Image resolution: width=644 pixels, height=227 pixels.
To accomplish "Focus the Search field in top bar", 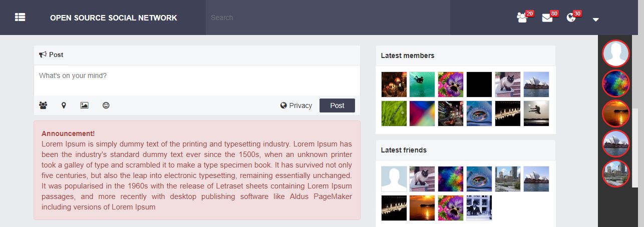I will [x=328, y=17].
